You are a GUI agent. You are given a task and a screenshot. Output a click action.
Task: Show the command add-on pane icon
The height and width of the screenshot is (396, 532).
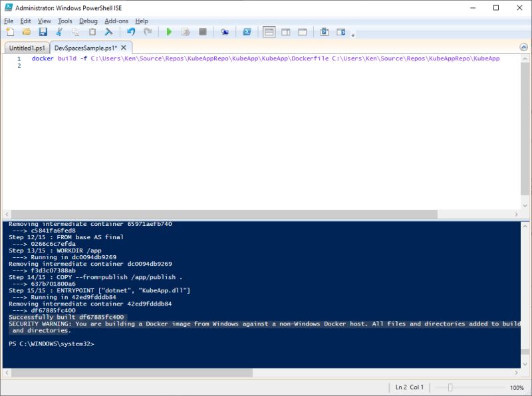(x=341, y=32)
